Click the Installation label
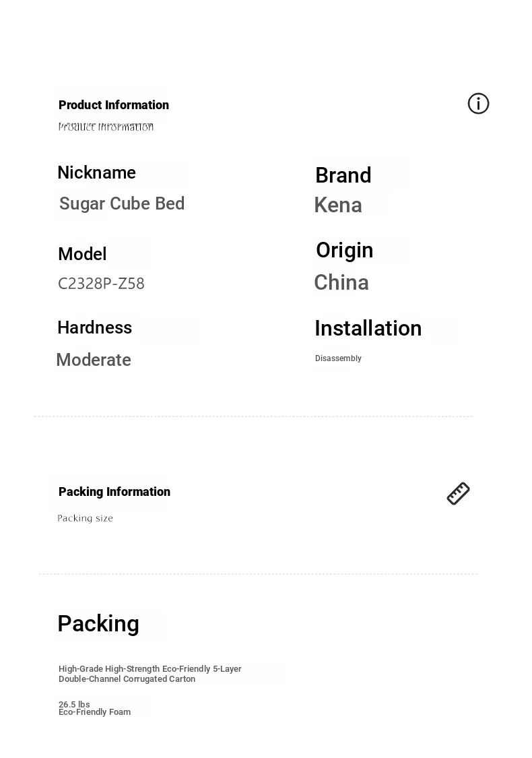Screen dimensions: 532x758 click(x=368, y=328)
